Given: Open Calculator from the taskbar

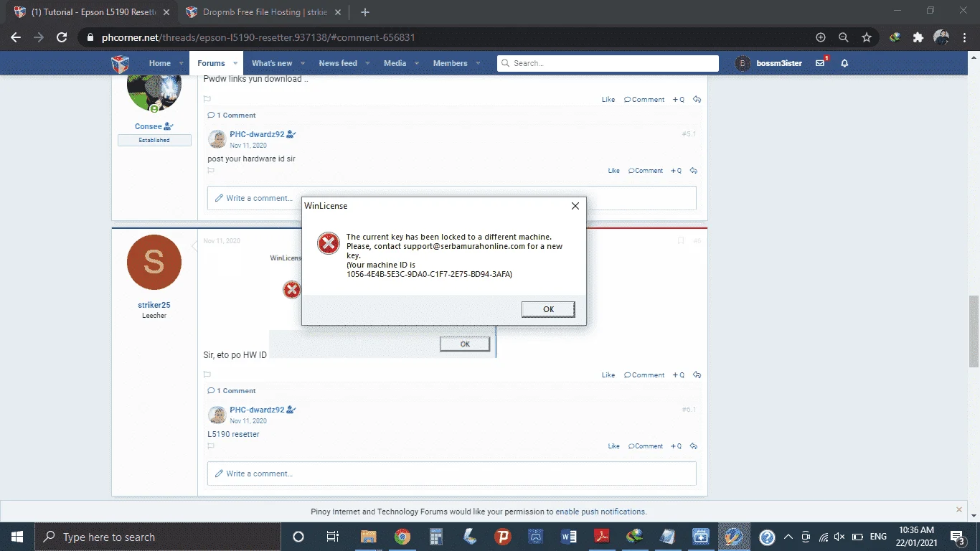Looking at the screenshot, I should coord(436,537).
